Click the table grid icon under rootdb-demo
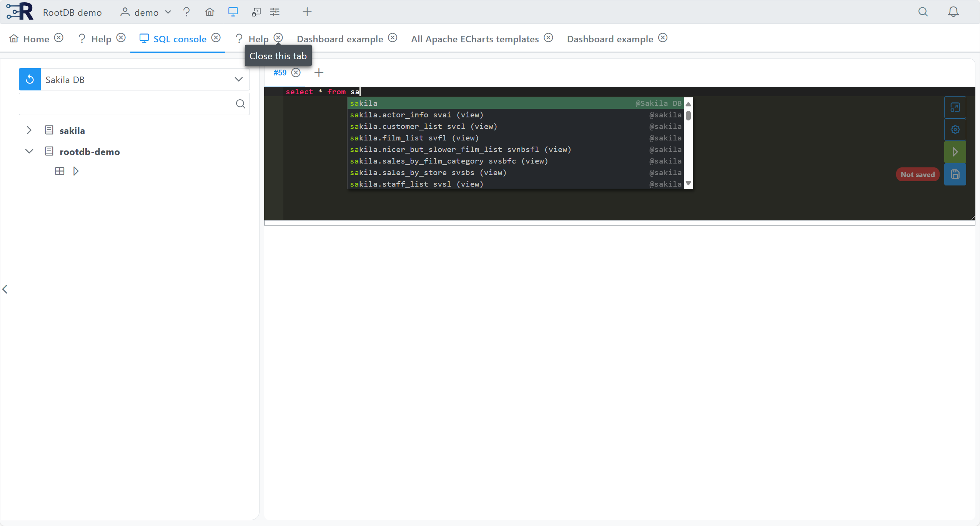Image resolution: width=980 pixels, height=526 pixels. 60,171
